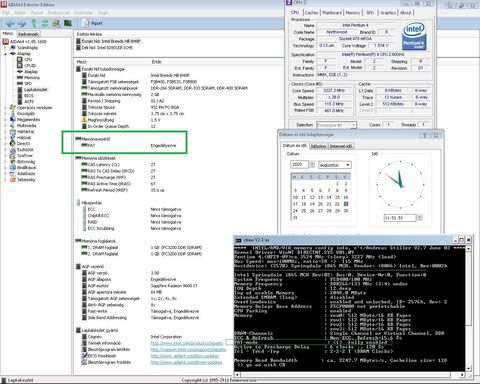The height and width of the screenshot is (384, 480).
Task: Open the intel.com product link for Termék információ
Action: 187,343
